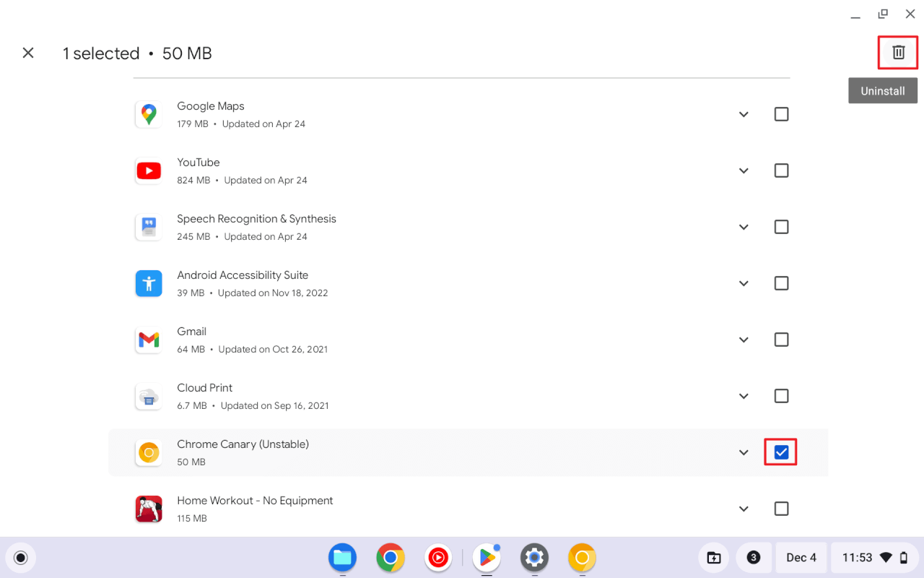Click the YouTube app icon in list
The image size is (924, 578).
pyautogui.click(x=149, y=171)
